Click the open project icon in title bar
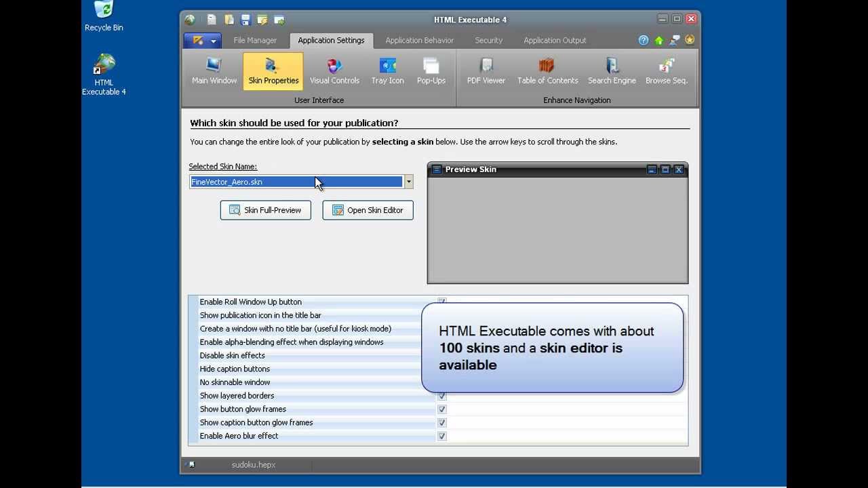This screenshot has width=868, height=488. tap(229, 20)
